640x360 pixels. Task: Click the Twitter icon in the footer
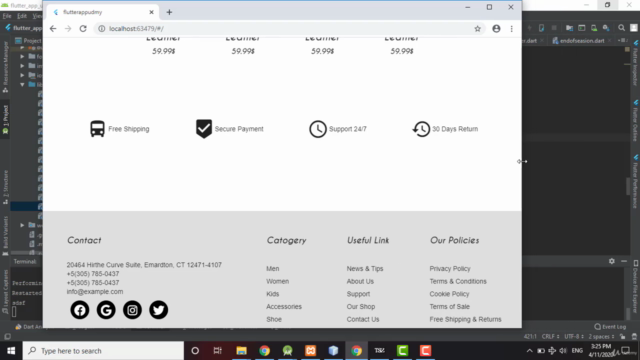click(159, 310)
